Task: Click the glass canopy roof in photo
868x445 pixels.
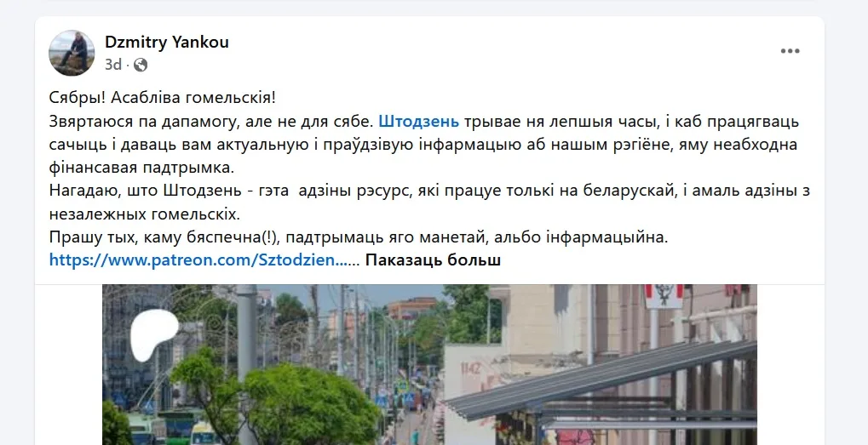Action: point(601,381)
